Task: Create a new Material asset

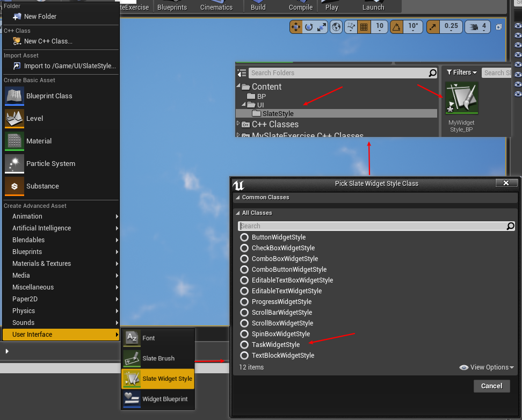Action: [x=61, y=141]
